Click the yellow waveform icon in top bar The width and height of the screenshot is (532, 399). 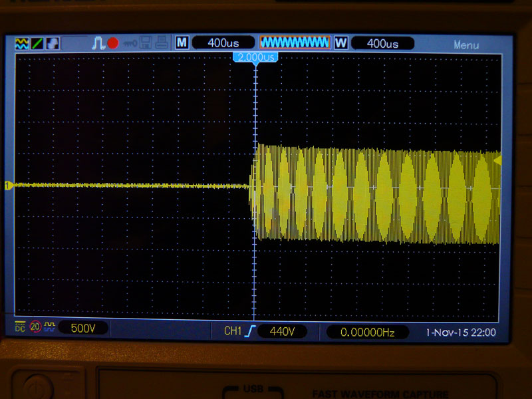coord(22,43)
